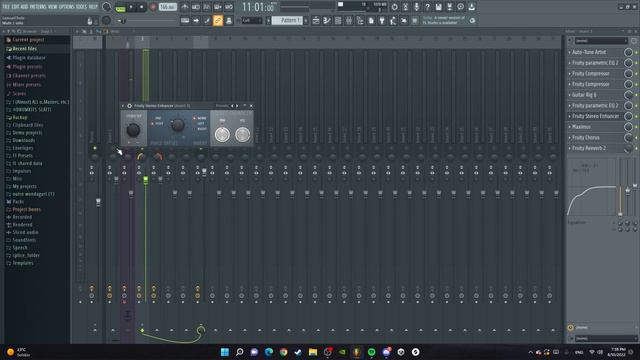Select POST option in Stereo Enhancer

[158, 123]
